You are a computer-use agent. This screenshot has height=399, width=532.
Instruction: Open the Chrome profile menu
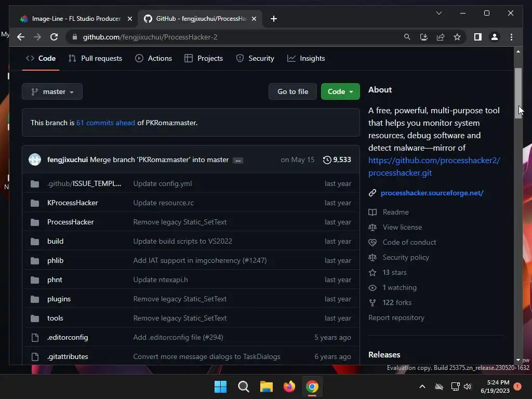495,37
